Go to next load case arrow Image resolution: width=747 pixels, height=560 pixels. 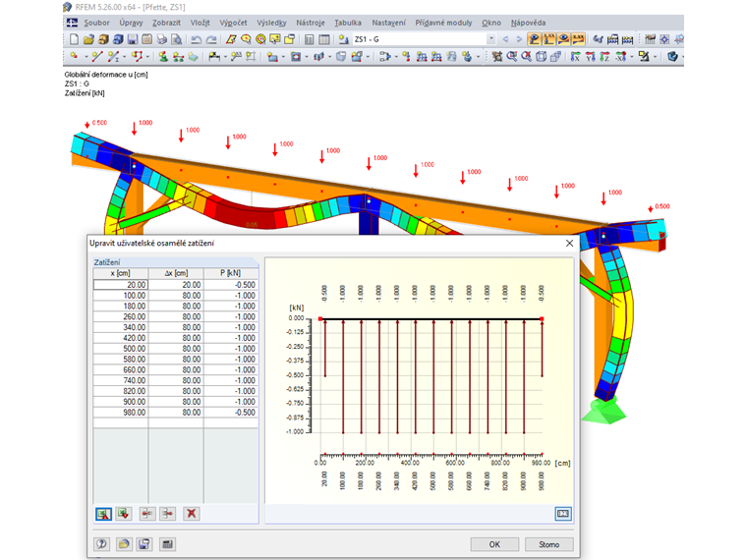(x=519, y=39)
